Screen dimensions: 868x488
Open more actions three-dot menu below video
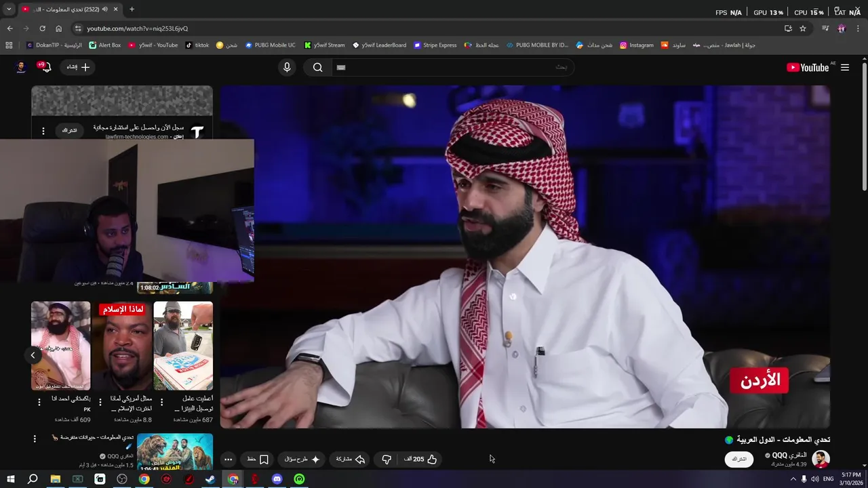(228, 459)
